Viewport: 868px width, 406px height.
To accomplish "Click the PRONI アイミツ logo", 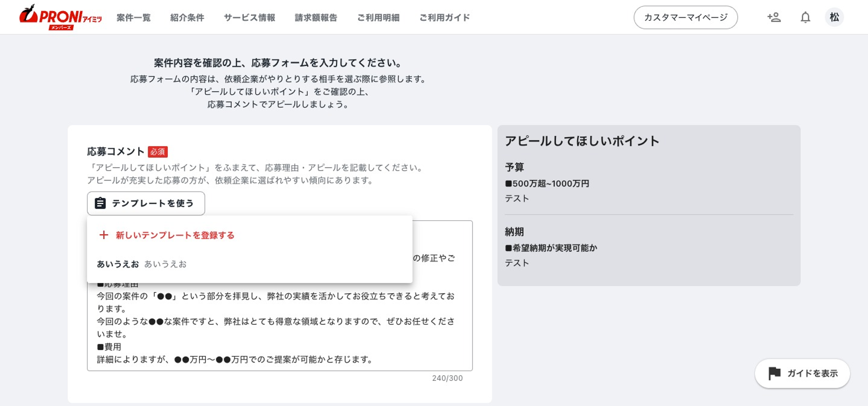I will tap(60, 17).
